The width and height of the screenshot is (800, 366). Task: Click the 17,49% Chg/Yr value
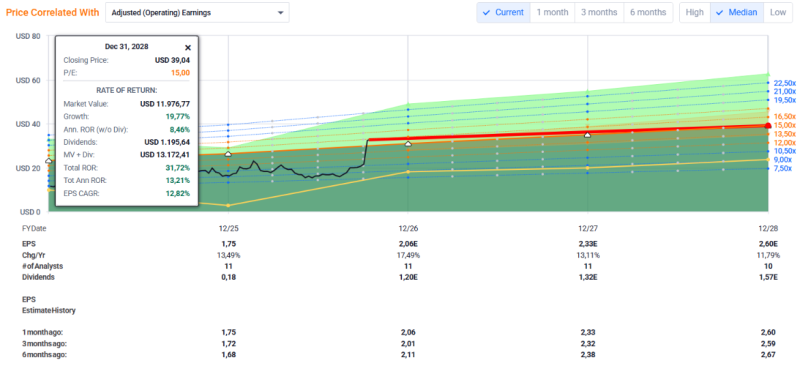[408, 255]
